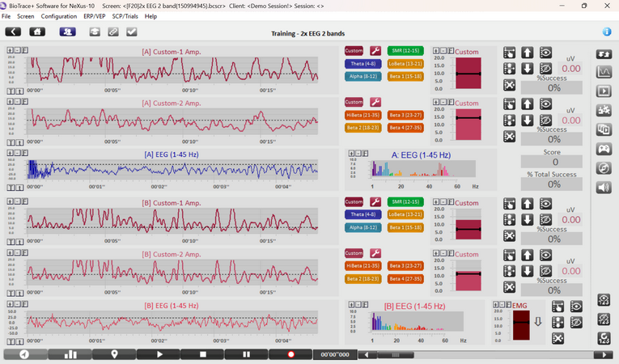
Task: Toggle the eye icon next to EMG bar
Action: (576, 307)
